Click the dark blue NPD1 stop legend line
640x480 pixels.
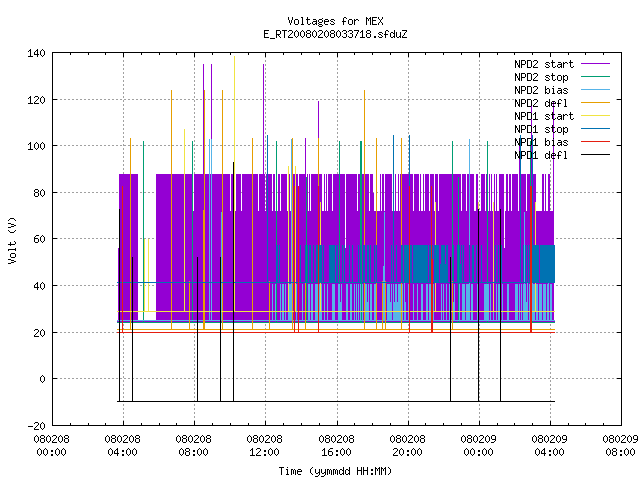point(595,129)
